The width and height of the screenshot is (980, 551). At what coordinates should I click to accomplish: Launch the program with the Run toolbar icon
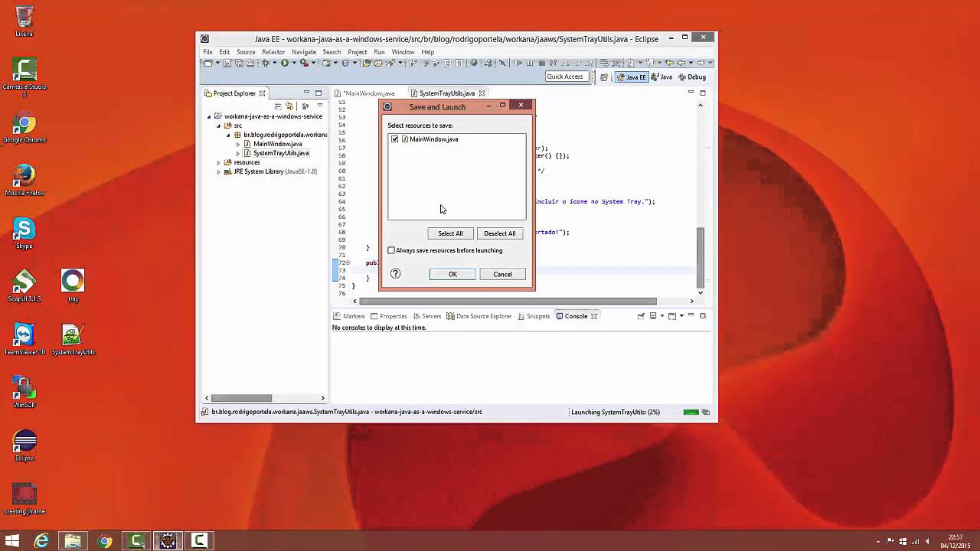coord(284,64)
